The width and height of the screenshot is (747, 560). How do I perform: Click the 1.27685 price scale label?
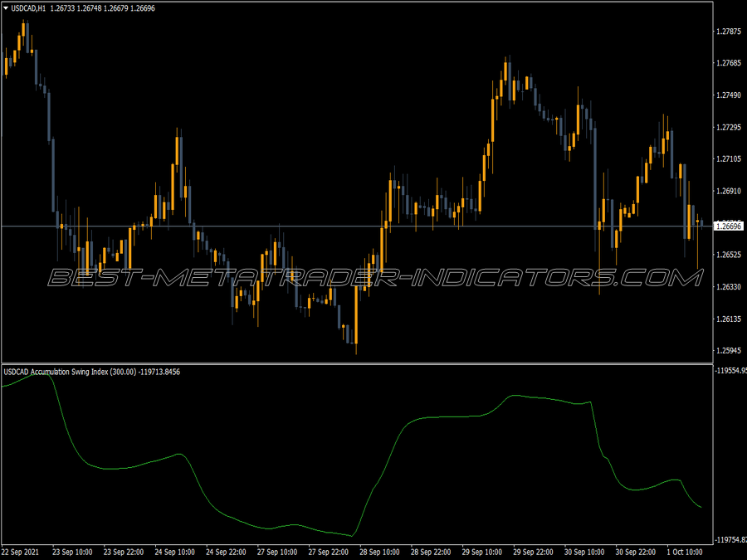tap(729, 63)
